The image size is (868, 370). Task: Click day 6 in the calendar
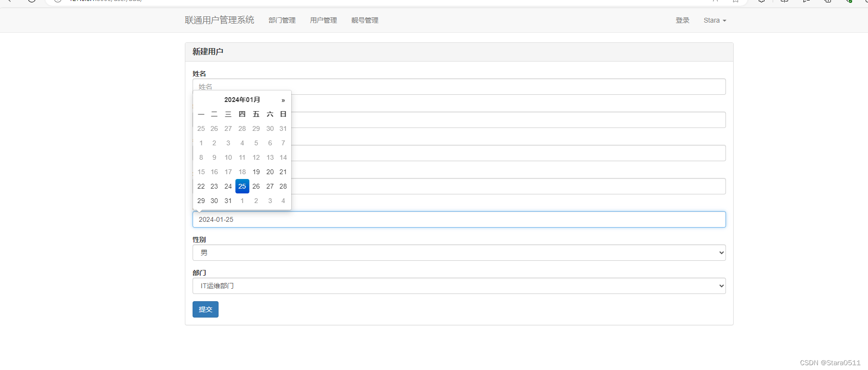[270, 143]
